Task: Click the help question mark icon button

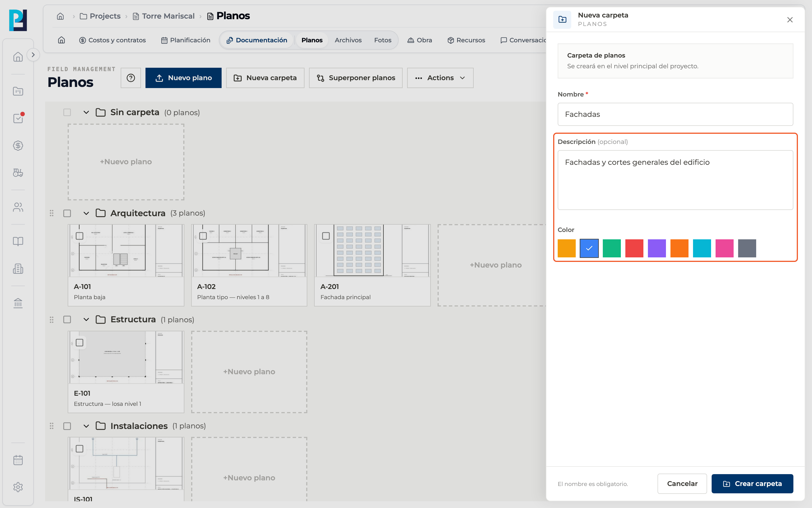Action: click(131, 78)
